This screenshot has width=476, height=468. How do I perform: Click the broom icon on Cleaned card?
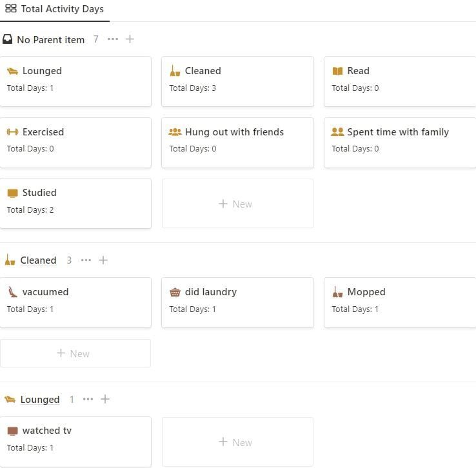[x=175, y=72]
